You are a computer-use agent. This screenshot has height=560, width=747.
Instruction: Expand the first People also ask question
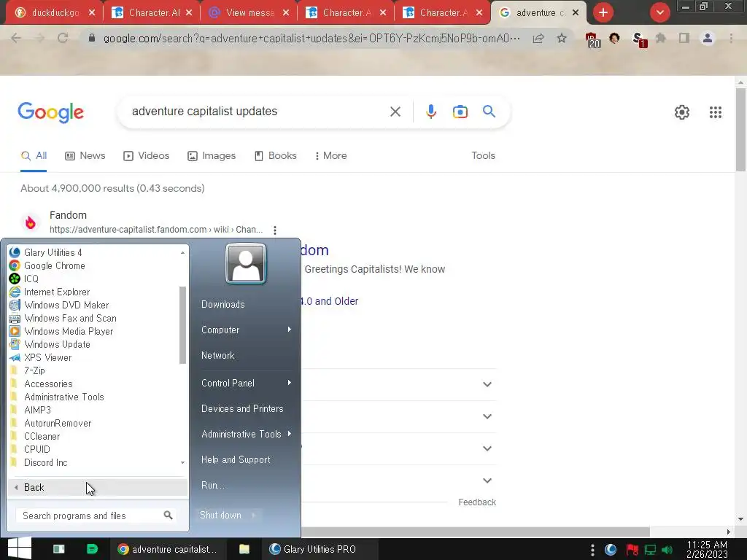487,384
